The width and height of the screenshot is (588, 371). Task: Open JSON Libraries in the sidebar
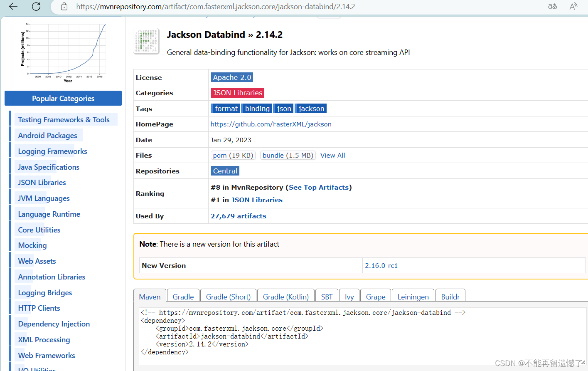[42, 183]
